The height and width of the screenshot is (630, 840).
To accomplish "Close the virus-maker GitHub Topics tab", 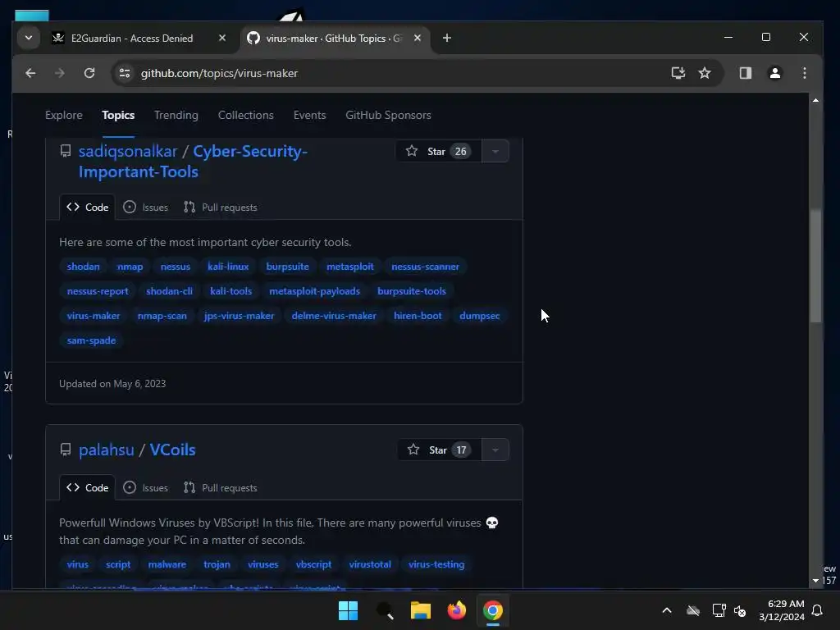I will (418, 38).
